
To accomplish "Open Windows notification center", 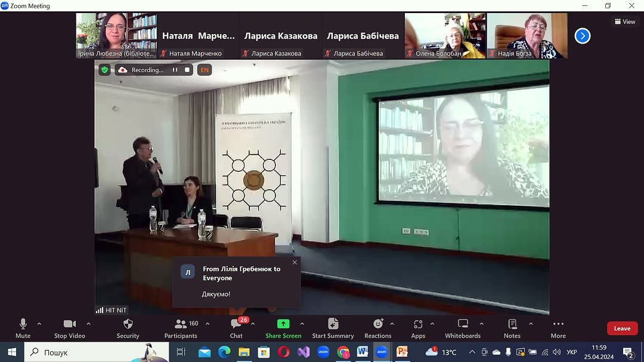I will (628, 352).
